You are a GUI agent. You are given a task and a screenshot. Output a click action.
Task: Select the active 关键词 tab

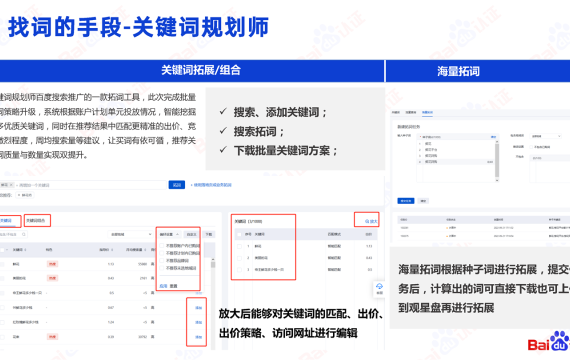[x=6, y=220]
